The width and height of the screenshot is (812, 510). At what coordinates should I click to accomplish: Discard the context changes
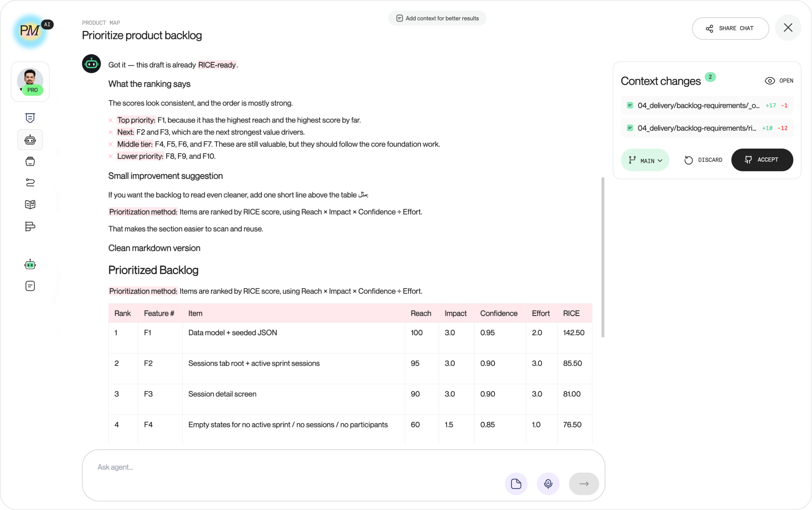tap(703, 160)
